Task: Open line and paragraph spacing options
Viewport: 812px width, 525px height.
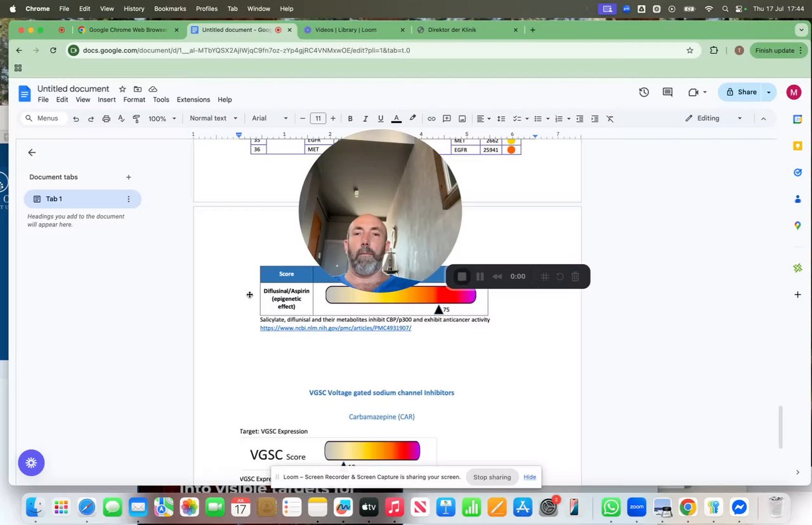Action: click(501, 119)
